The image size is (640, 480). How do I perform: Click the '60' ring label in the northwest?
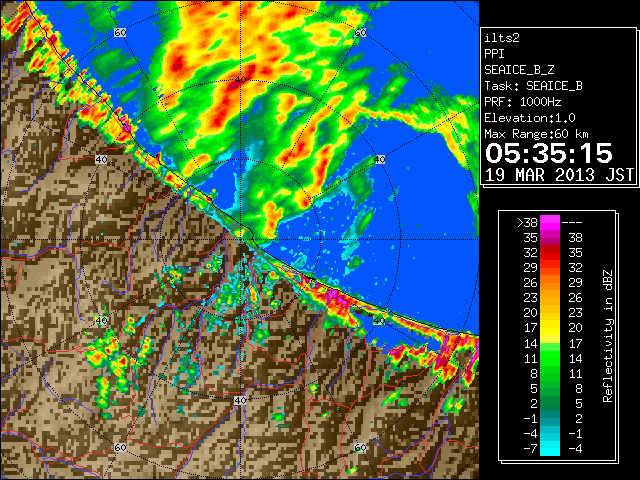pyautogui.click(x=120, y=32)
